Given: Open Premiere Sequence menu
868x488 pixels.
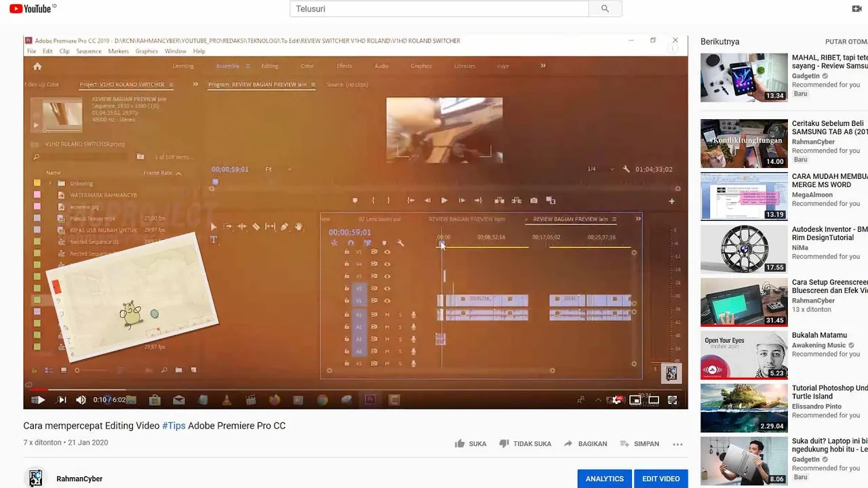Looking at the screenshot, I should (89, 52).
